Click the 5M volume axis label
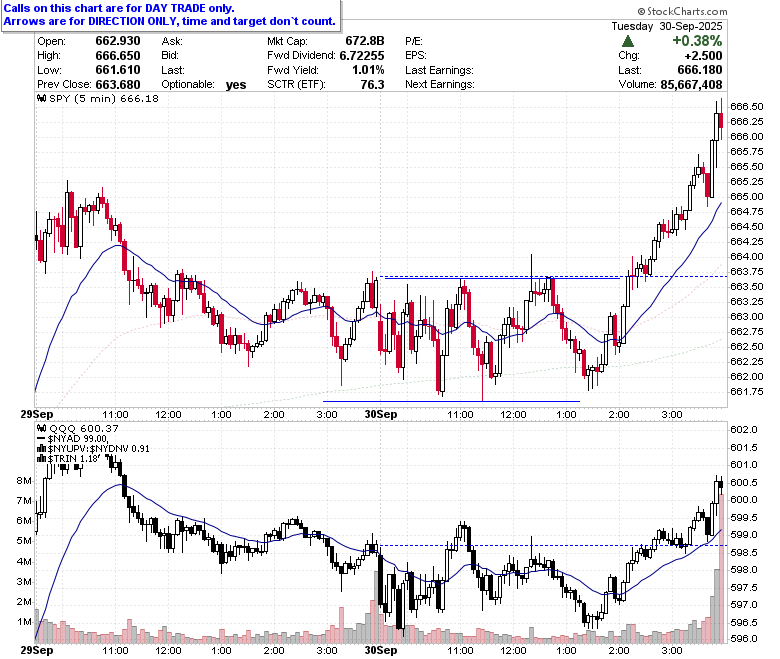This screenshot has height=659, width=780. tap(24, 541)
